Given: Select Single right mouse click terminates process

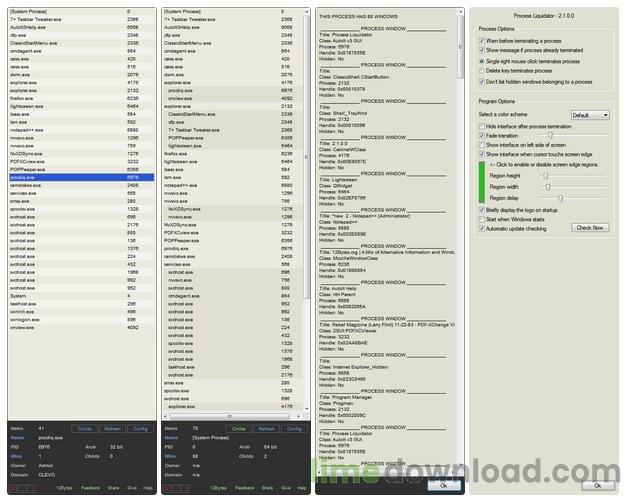Looking at the screenshot, I should [x=482, y=61].
